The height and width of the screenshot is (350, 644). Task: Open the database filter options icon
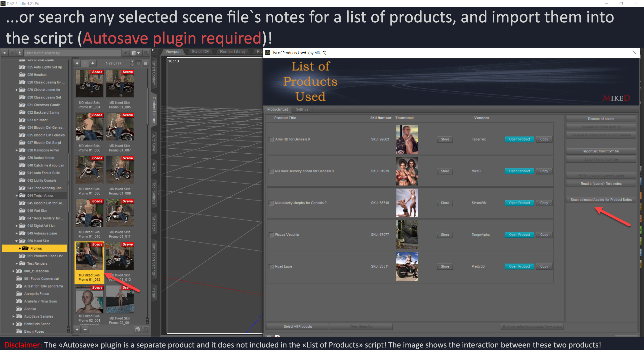coord(136,53)
